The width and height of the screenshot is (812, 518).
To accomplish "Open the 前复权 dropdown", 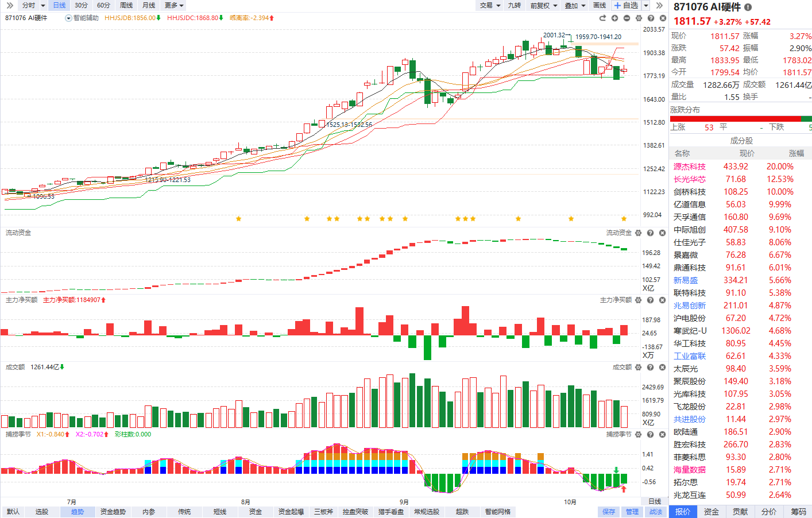I will (x=543, y=5).
